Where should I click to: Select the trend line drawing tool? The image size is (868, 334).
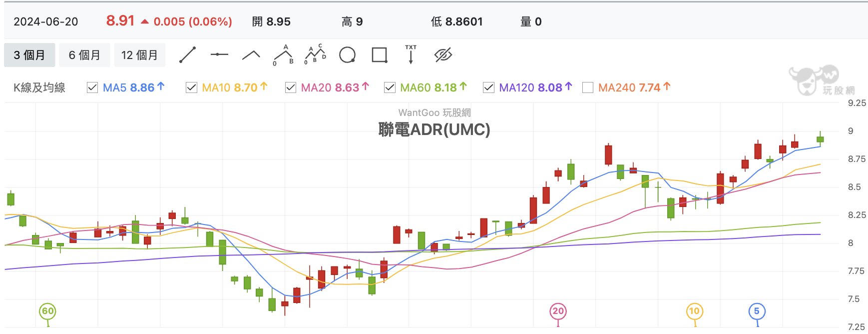pos(187,55)
